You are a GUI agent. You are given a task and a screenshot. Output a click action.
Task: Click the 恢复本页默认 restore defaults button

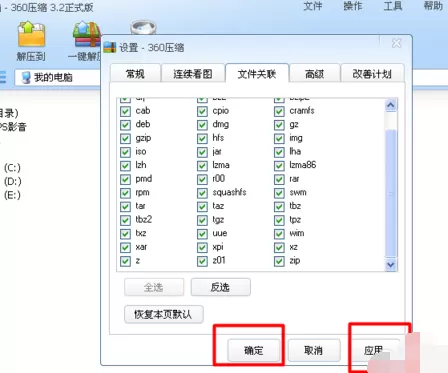[164, 314]
